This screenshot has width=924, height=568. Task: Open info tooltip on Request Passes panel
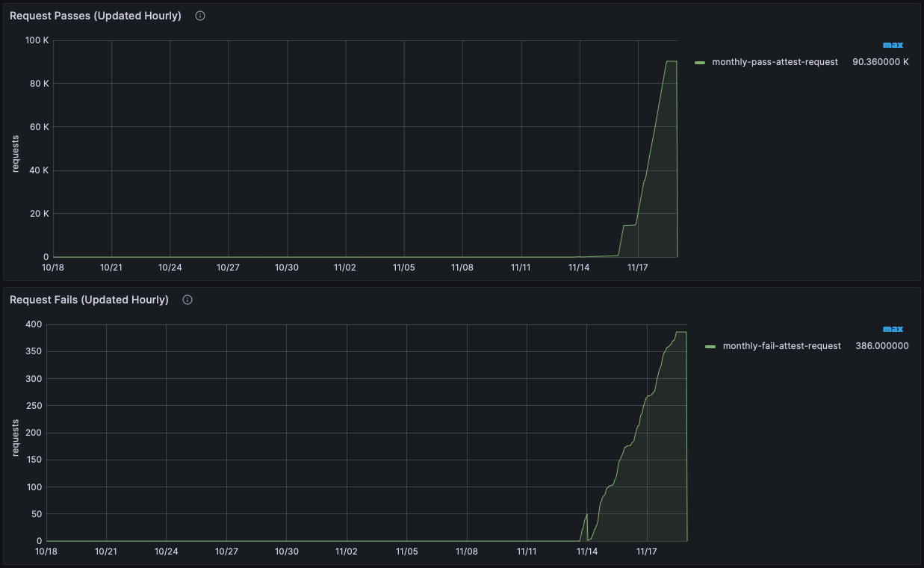(199, 15)
